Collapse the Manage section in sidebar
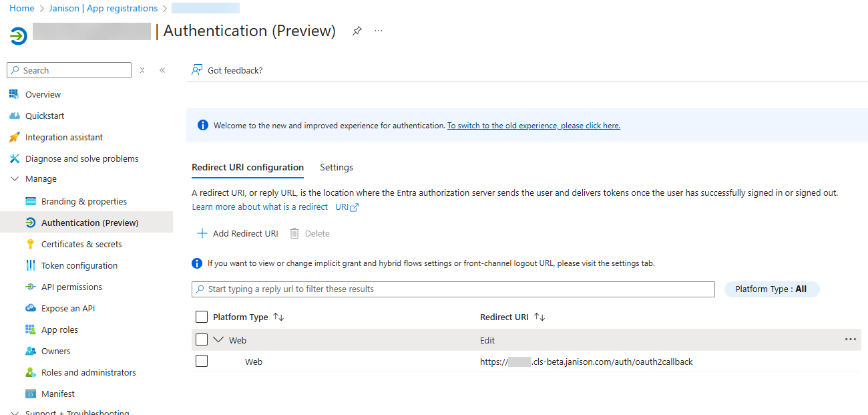 15,179
